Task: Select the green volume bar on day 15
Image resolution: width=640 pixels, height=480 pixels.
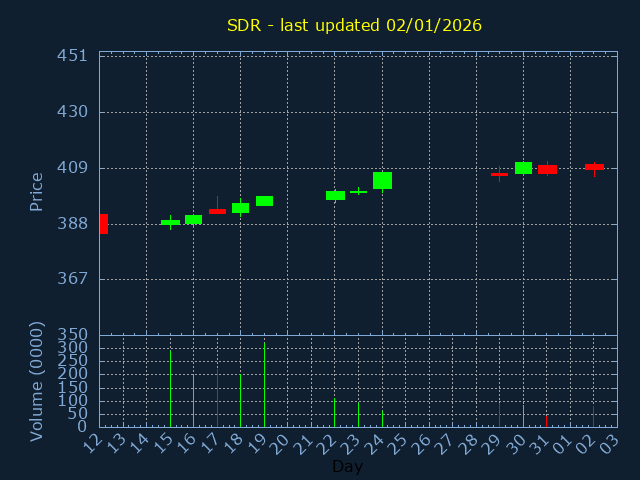Action: point(170,388)
